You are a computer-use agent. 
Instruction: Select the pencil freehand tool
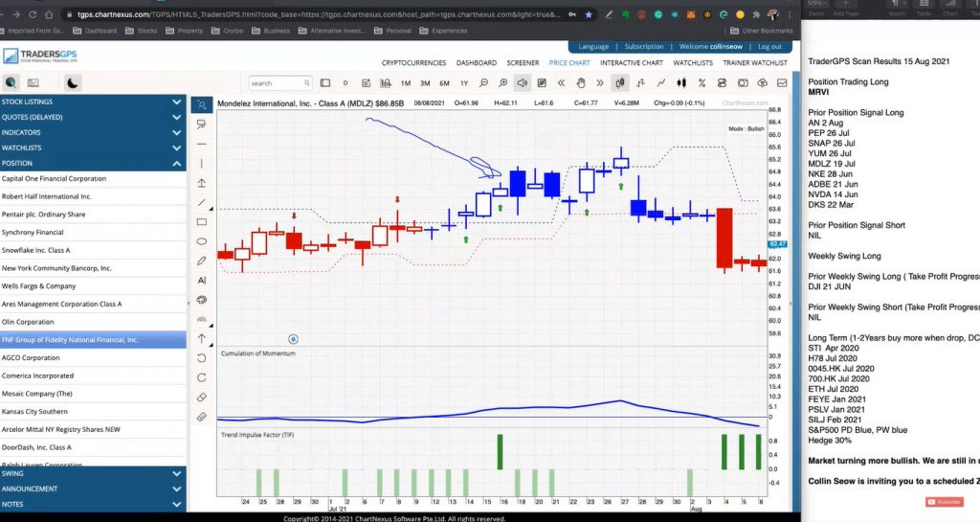(201, 261)
